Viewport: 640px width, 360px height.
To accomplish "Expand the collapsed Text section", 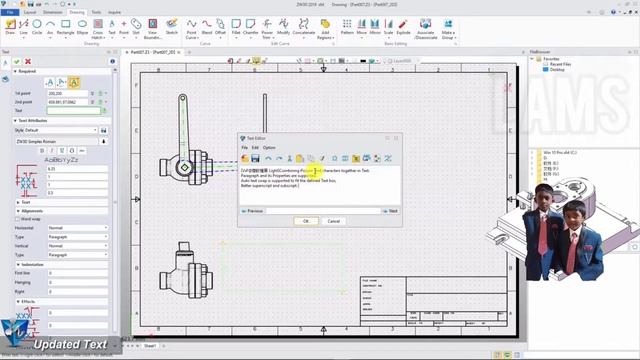I will (18, 202).
